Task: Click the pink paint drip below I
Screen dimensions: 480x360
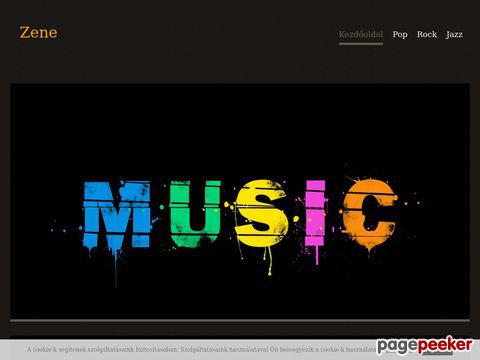Action: click(317, 255)
